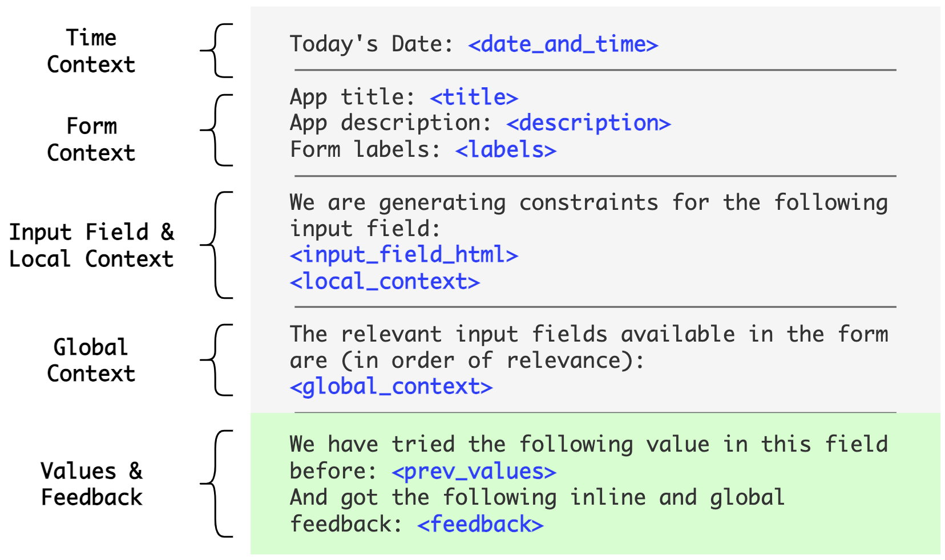Click the Global Context label
945x560 pixels.
(x=91, y=360)
